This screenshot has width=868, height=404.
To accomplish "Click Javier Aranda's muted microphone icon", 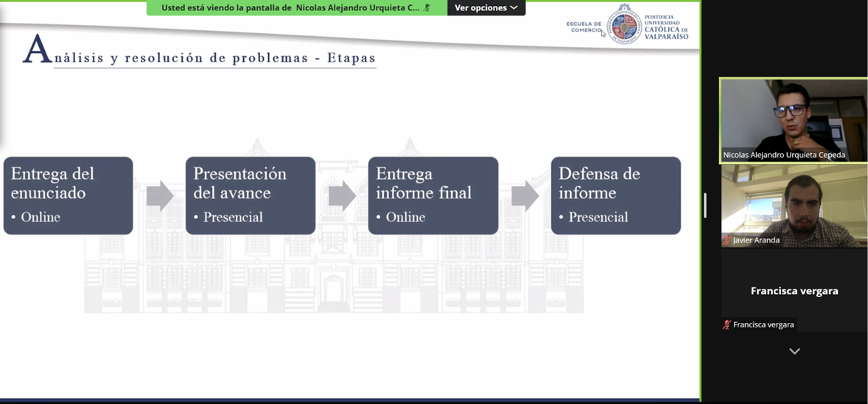I will pyautogui.click(x=727, y=240).
